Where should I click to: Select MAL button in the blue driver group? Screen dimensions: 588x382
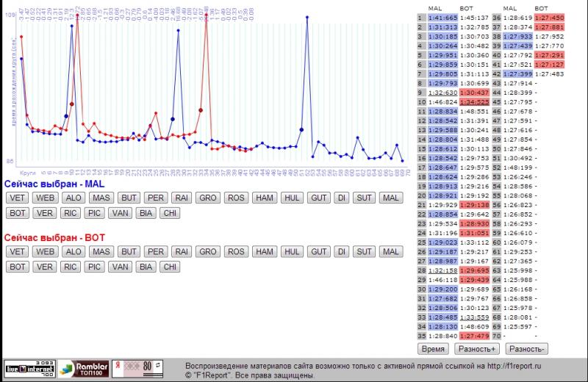390,198
